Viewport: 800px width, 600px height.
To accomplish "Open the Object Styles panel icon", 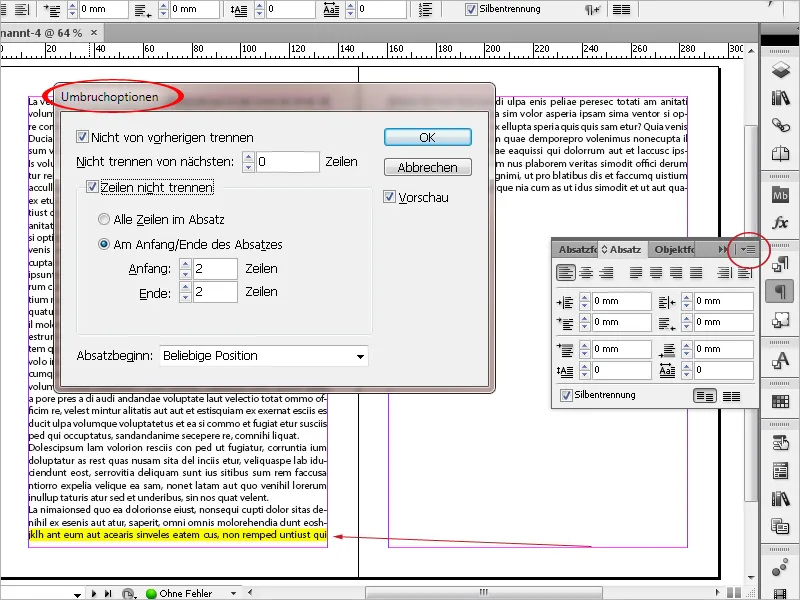I will [780, 320].
